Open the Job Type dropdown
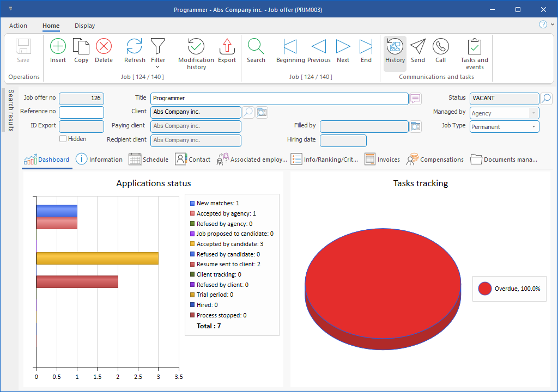 coord(533,127)
